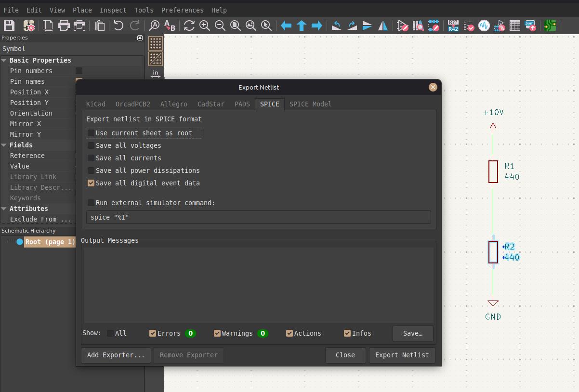The width and height of the screenshot is (579, 392).
Task: Collapse the Basic Properties section
Action: coord(4,60)
